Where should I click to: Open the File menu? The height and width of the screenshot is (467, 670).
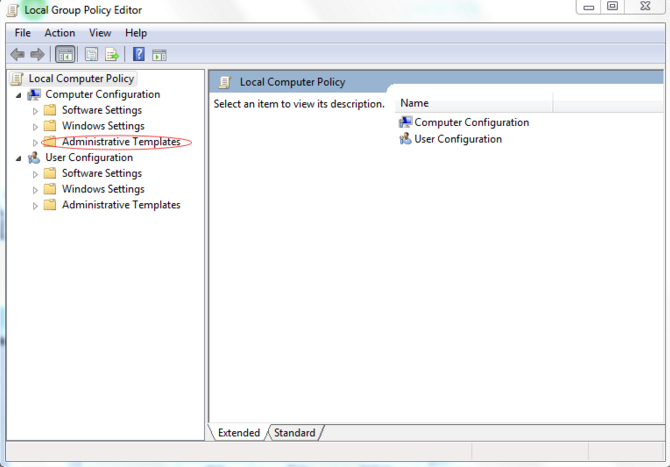(23, 33)
